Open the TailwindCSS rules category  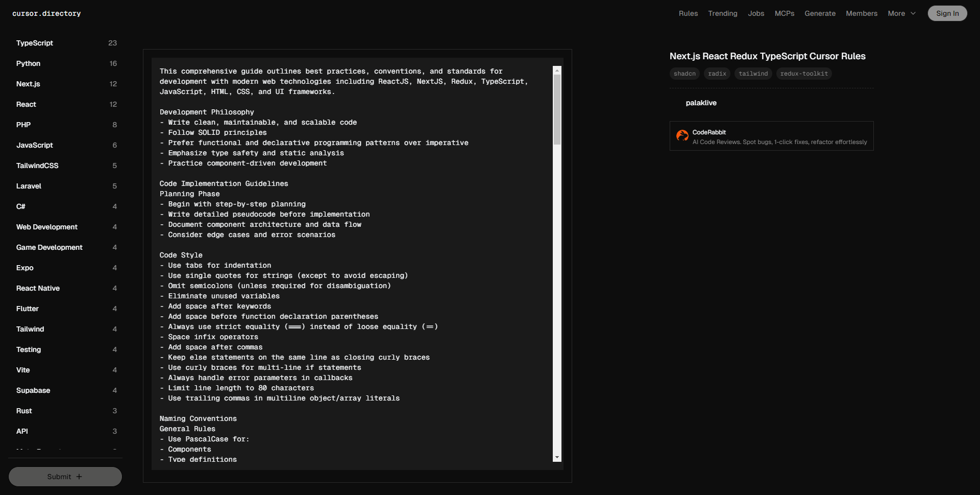(x=37, y=166)
